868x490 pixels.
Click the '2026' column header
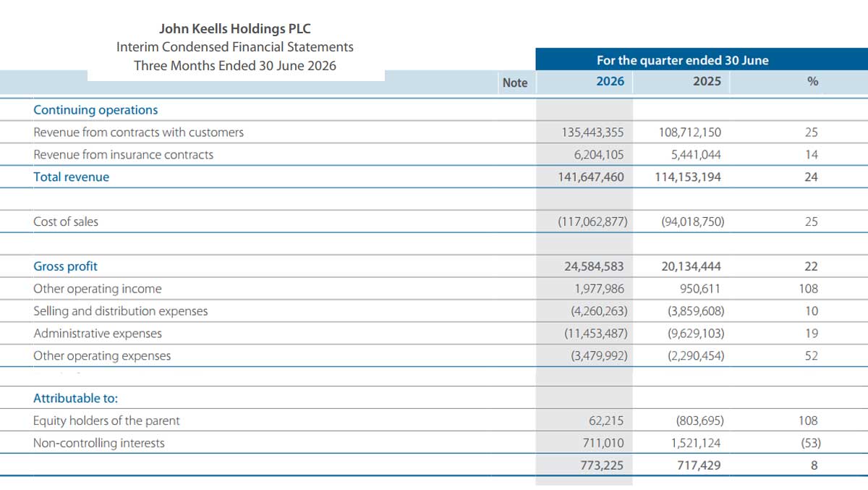click(x=610, y=82)
